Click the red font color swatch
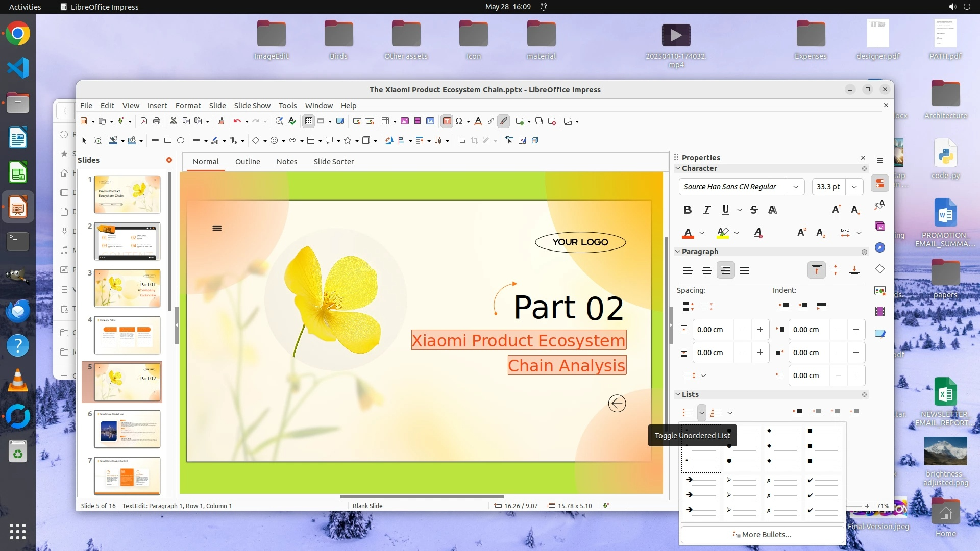This screenshot has width=980, height=551. (688, 233)
